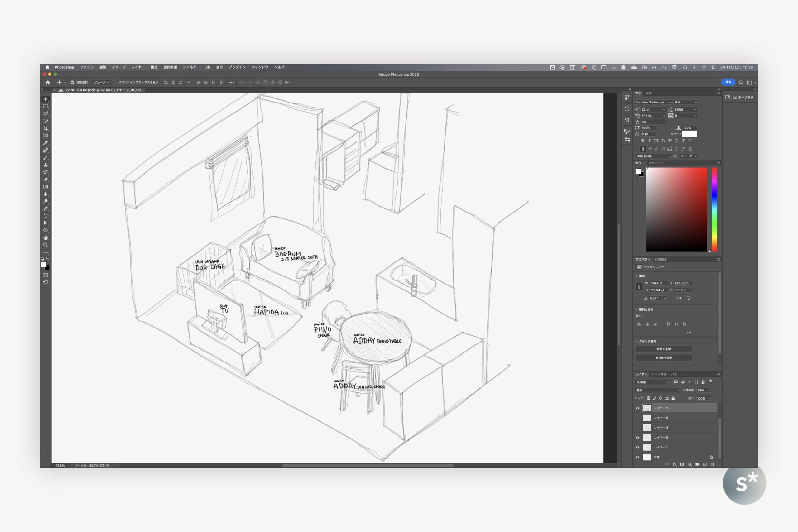The image size is (798, 532).
Task: Click the 背景を削除 button
Action: click(x=664, y=349)
